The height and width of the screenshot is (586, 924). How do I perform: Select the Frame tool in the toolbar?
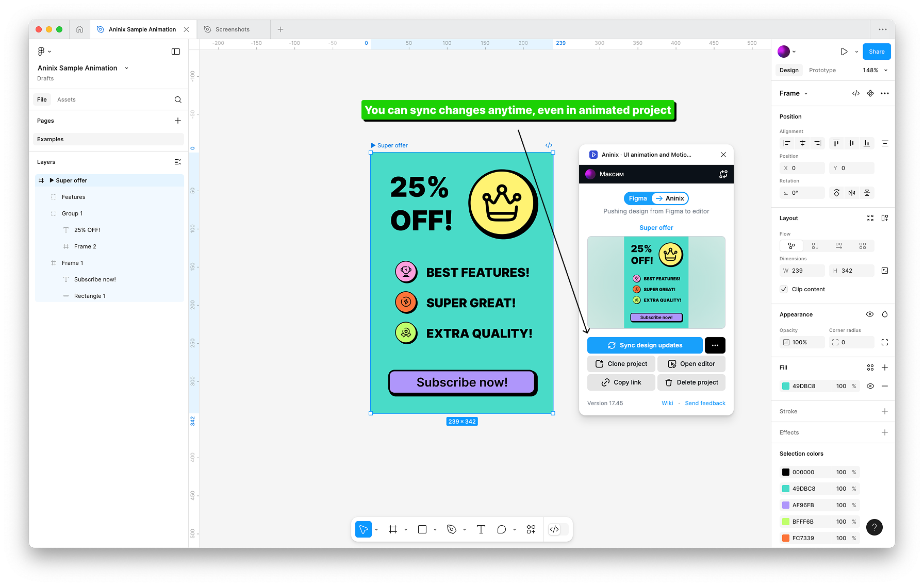(393, 529)
